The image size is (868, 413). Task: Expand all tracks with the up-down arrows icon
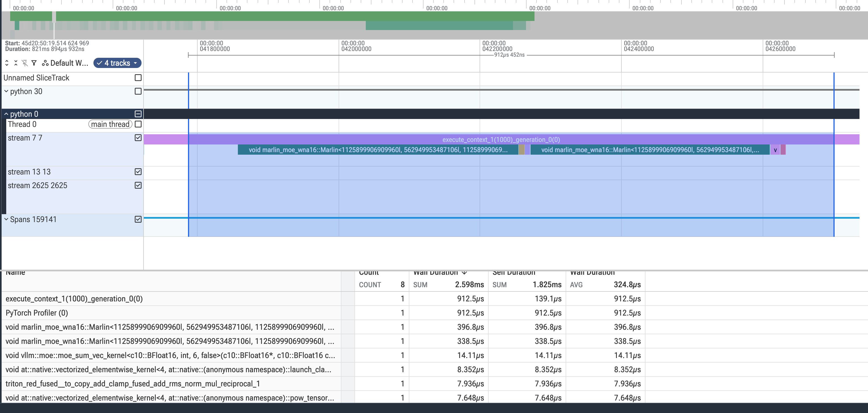coord(7,63)
